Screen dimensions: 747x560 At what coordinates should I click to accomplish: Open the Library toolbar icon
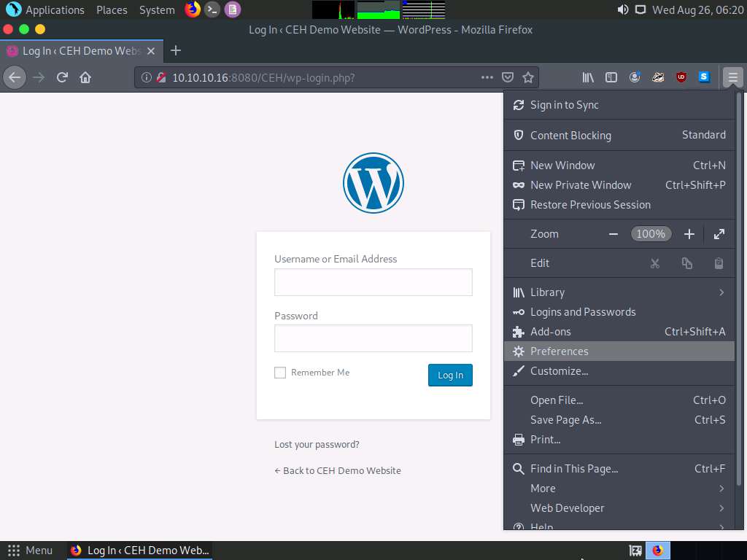click(x=587, y=77)
